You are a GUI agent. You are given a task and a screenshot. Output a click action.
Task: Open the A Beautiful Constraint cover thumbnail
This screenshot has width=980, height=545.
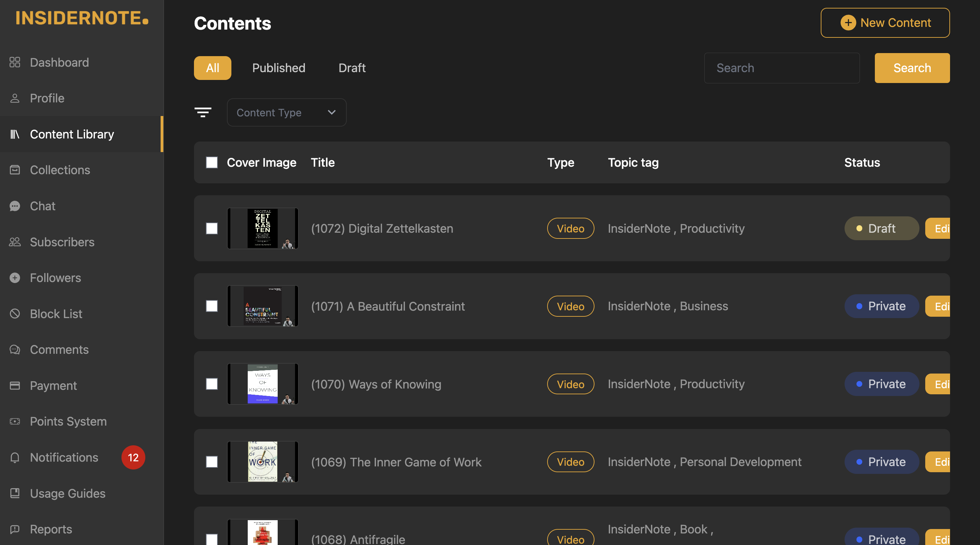click(x=263, y=306)
